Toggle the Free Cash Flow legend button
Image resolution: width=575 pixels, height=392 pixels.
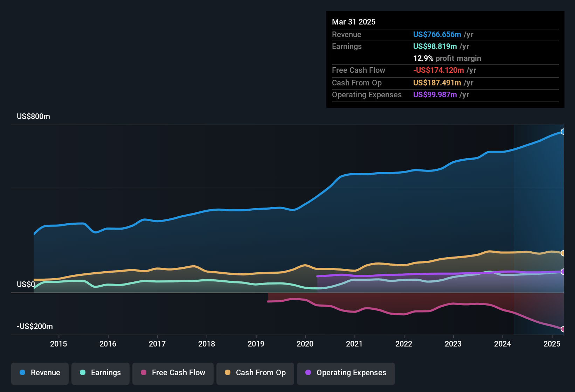coord(173,373)
